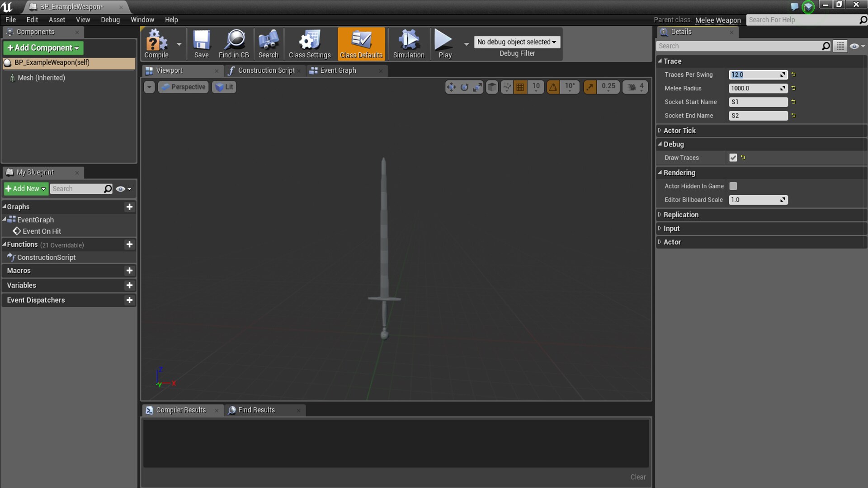This screenshot has width=868, height=488.
Task: Play the blueprint in editor
Action: click(x=445, y=44)
